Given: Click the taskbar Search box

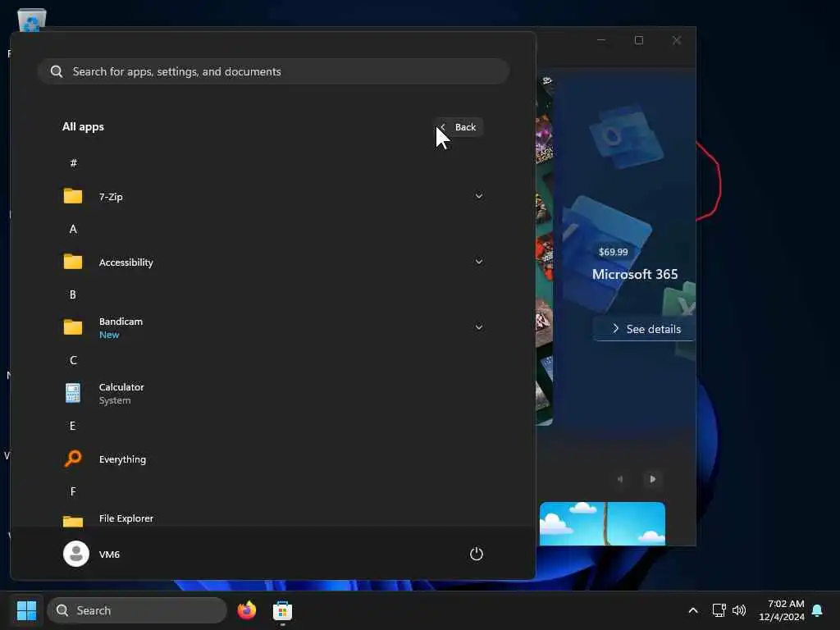Looking at the screenshot, I should click(x=137, y=610).
